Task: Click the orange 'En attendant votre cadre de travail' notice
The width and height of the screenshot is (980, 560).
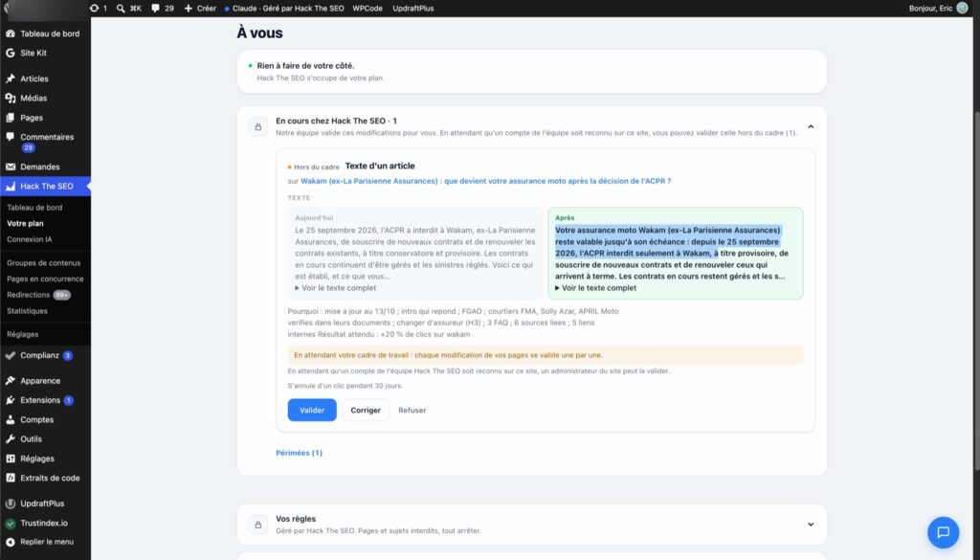Action: 546,355
